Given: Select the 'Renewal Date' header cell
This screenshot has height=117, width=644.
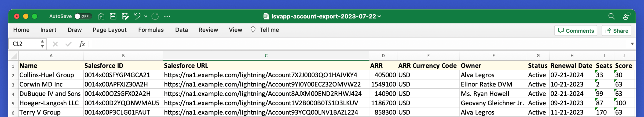Looking at the screenshot, I should [572, 66].
